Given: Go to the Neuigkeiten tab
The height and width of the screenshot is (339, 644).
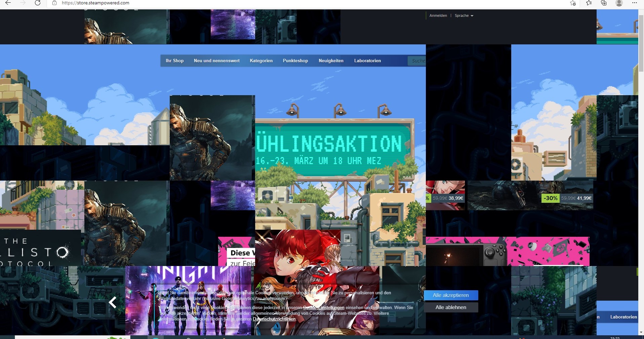Looking at the screenshot, I should (331, 61).
